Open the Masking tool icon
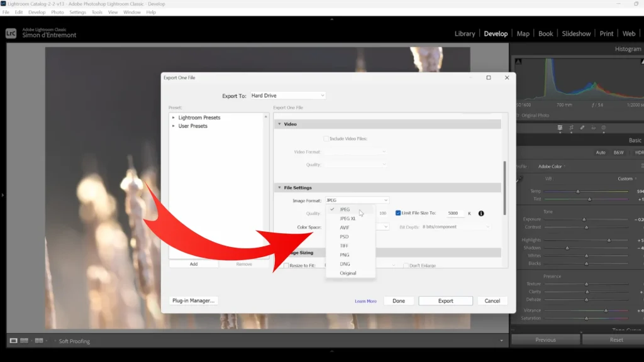The height and width of the screenshot is (362, 644). coord(604,128)
